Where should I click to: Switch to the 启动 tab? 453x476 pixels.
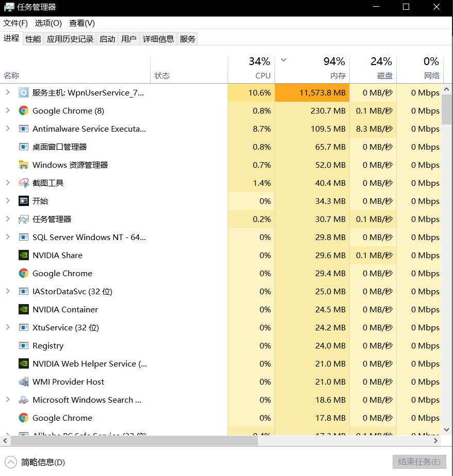107,39
